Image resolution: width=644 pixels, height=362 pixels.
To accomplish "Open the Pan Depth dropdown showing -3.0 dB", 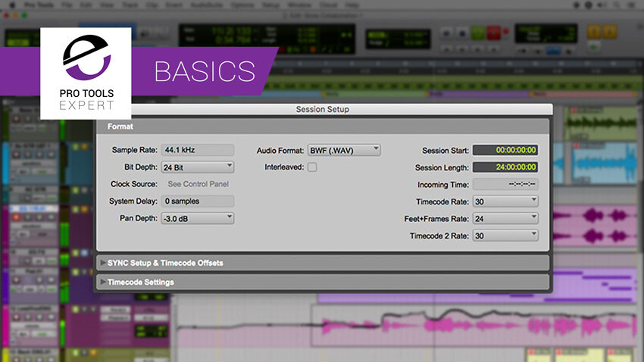I will [x=198, y=218].
